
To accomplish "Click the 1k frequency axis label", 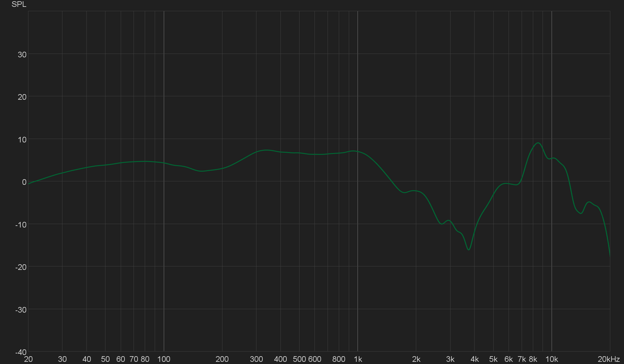I will pyautogui.click(x=358, y=359).
